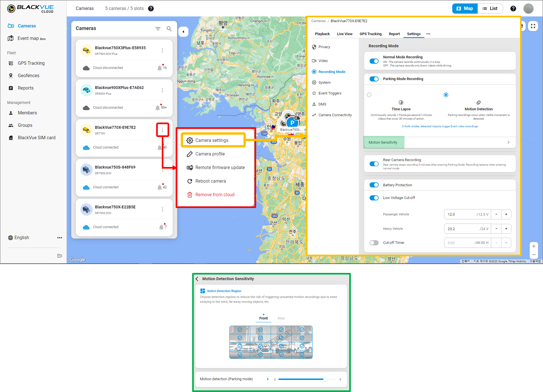
Task: Click Cameras breadcrumb link
Action: tap(318, 21)
